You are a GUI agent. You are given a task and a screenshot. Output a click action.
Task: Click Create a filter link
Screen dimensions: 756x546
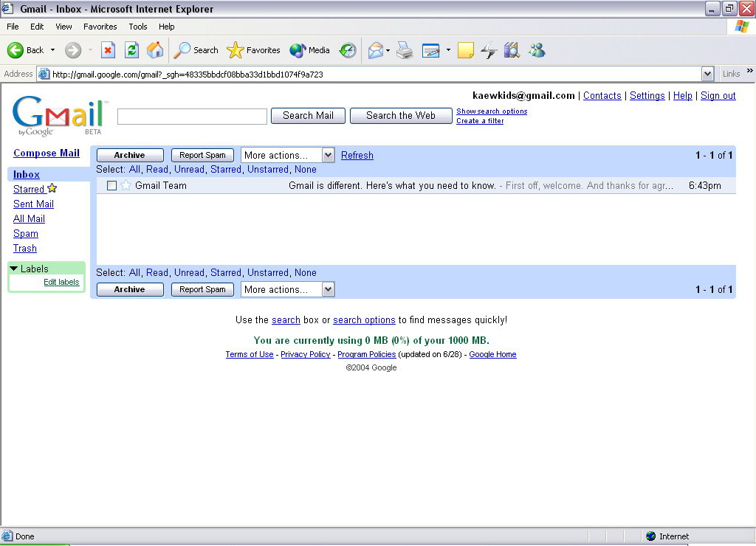[x=480, y=121]
